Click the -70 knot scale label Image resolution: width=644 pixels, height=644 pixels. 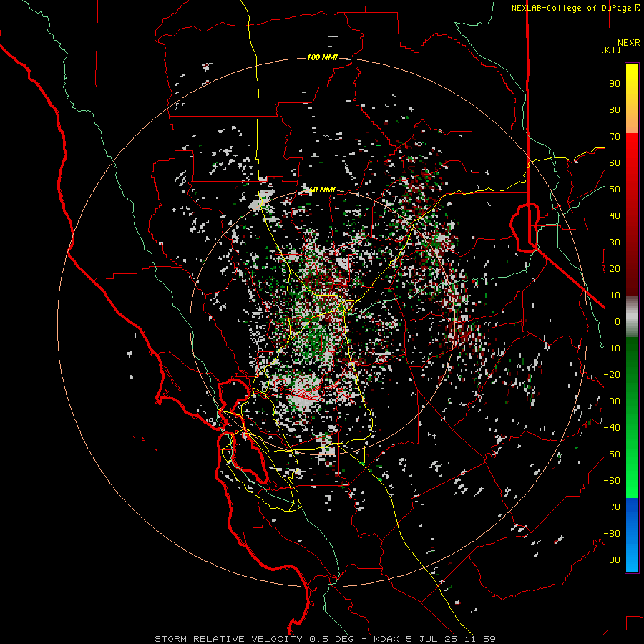coord(612,507)
